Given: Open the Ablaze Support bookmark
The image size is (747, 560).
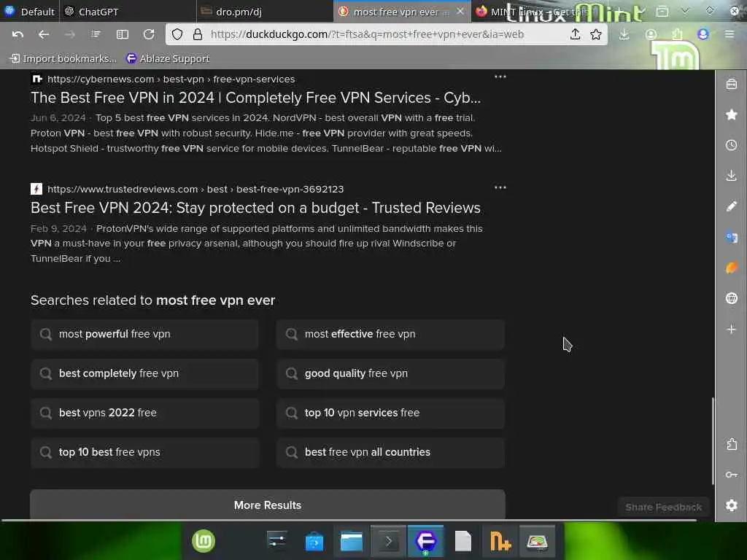Looking at the screenshot, I should click(168, 58).
